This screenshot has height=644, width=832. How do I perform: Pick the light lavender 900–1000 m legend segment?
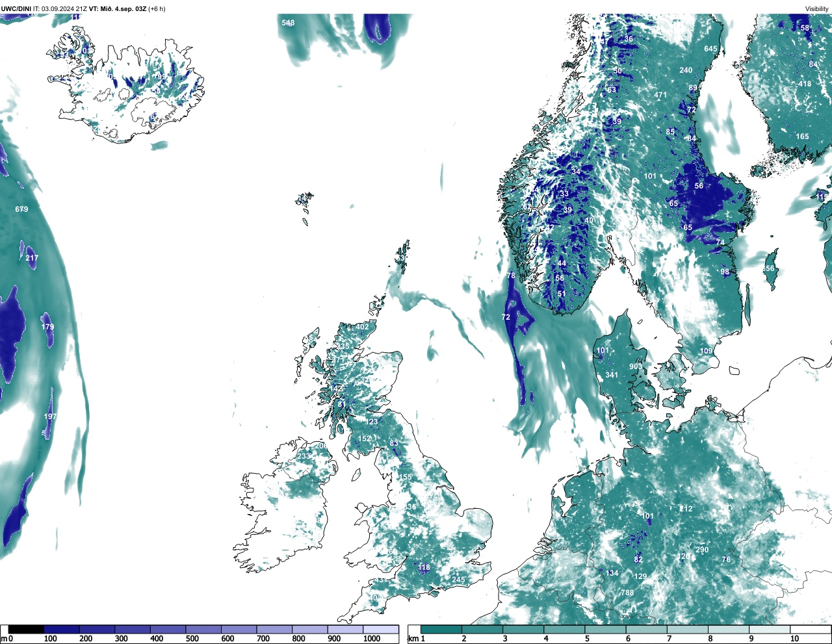click(345, 629)
